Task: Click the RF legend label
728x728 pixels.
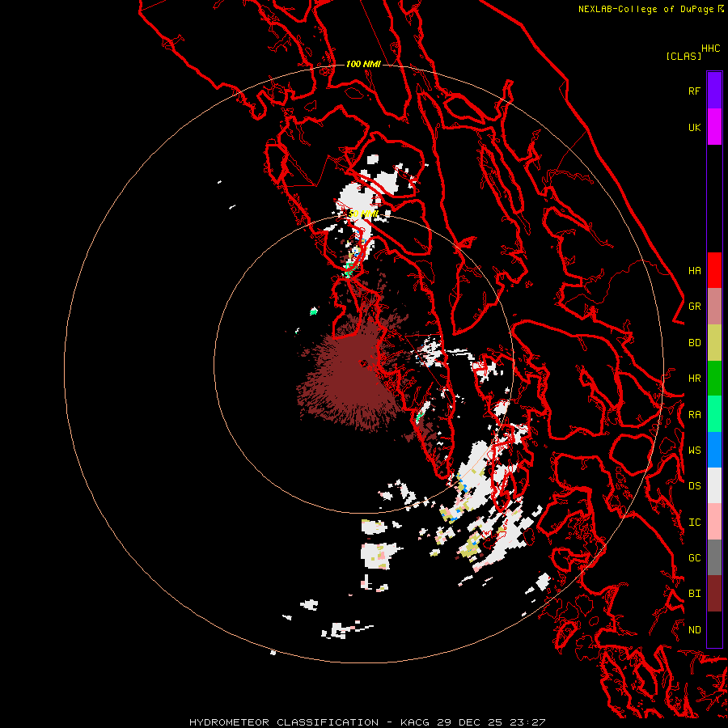Action: tap(694, 91)
